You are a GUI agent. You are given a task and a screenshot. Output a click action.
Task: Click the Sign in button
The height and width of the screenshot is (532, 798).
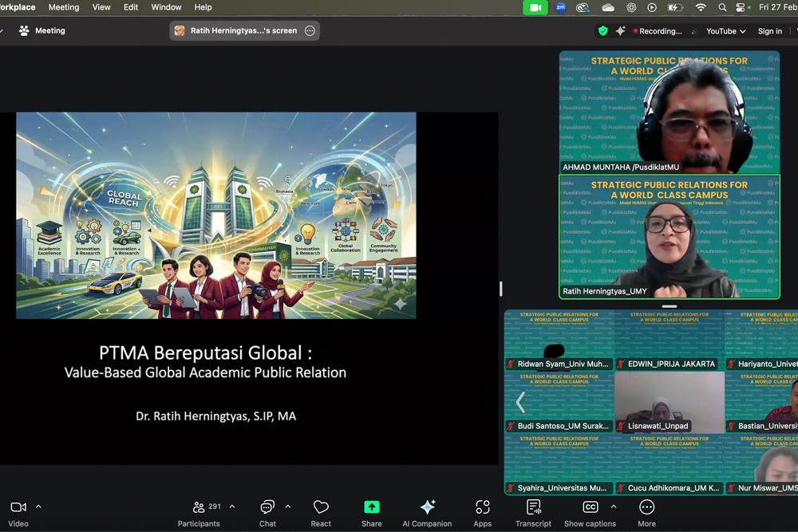[769, 31]
